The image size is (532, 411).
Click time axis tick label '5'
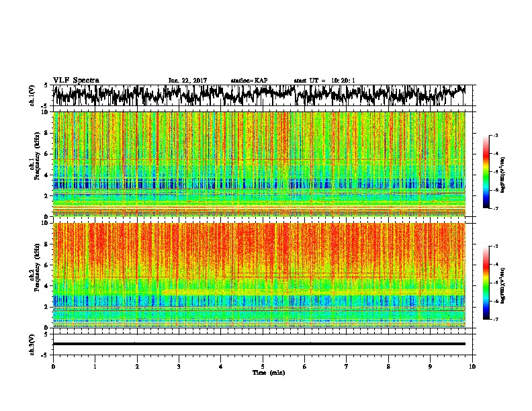[263, 367]
